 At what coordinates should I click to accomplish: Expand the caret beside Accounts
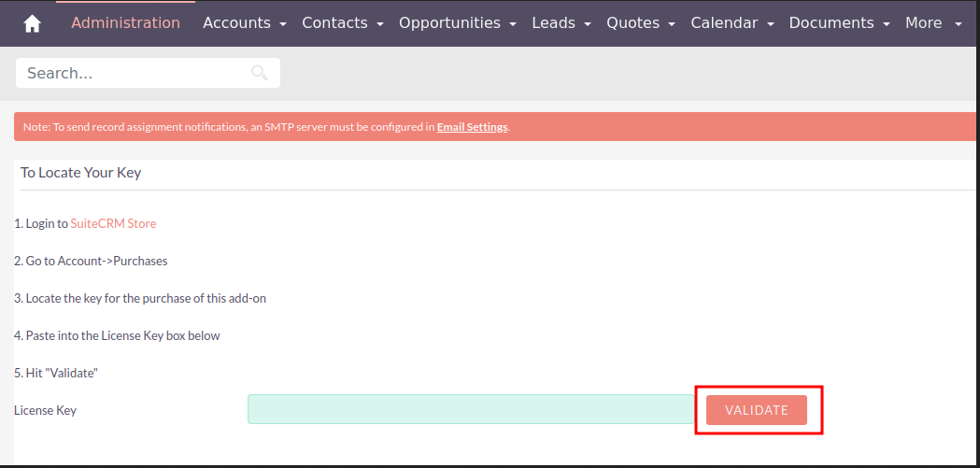280,23
